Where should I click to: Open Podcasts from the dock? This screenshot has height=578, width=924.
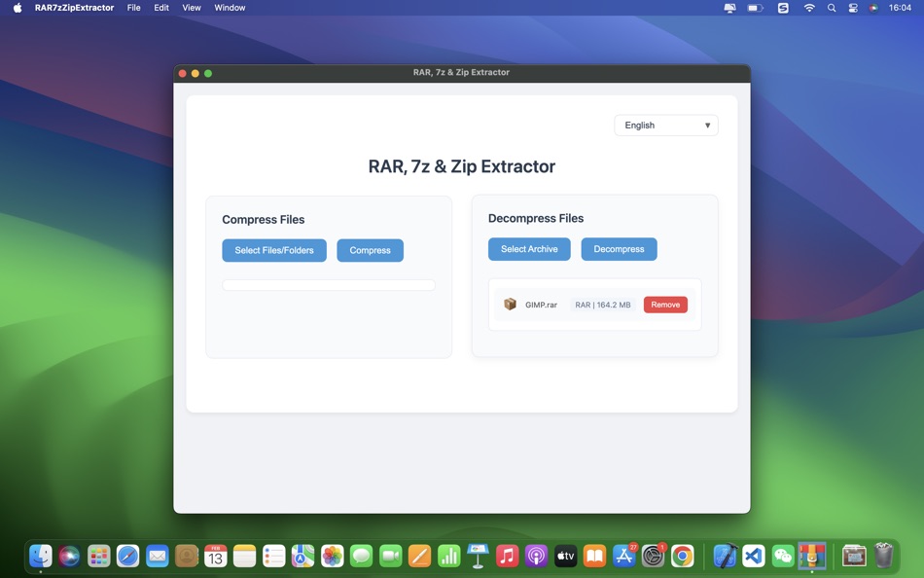click(536, 556)
